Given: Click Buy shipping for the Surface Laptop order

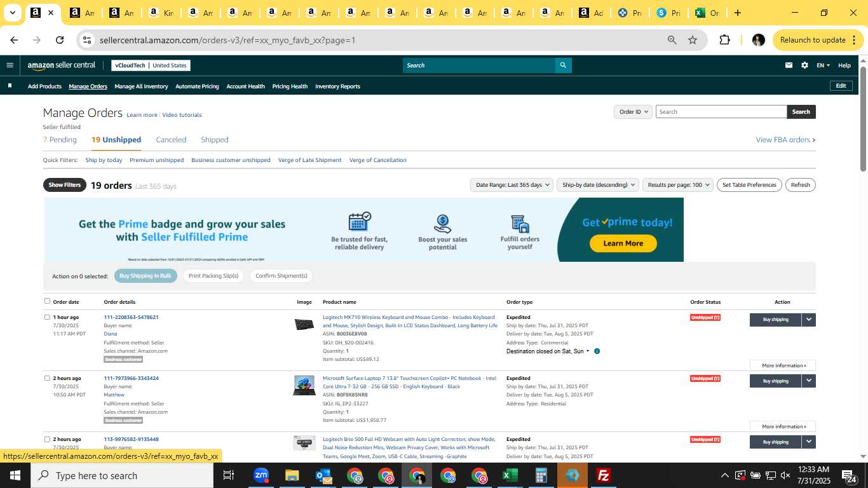Looking at the screenshot, I should (775, 381).
